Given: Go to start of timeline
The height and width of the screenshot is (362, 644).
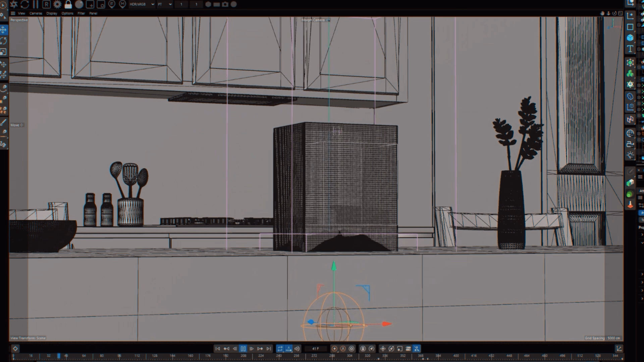Looking at the screenshot, I should [217, 349].
